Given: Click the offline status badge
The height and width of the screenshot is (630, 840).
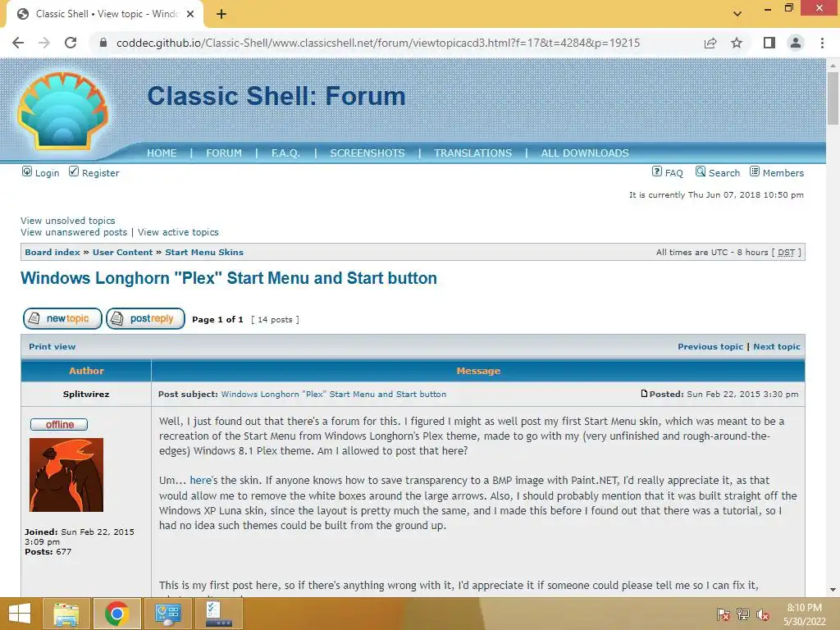Looking at the screenshot, I should click(x=59, y=424).
